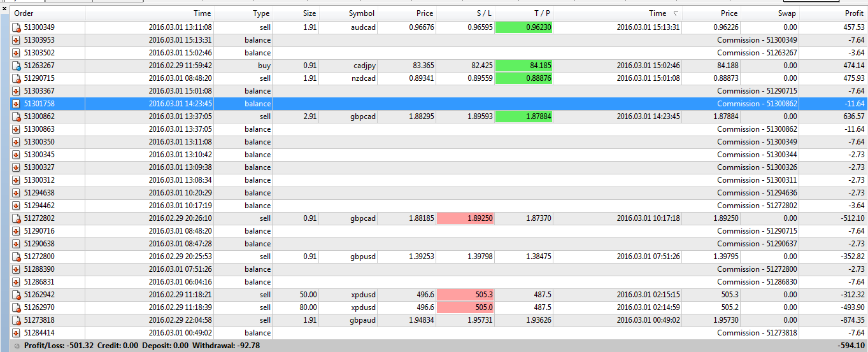Sort history by the Profit column header
The height and width of the screenshot is (352, 868).
[x=833, y=13]
